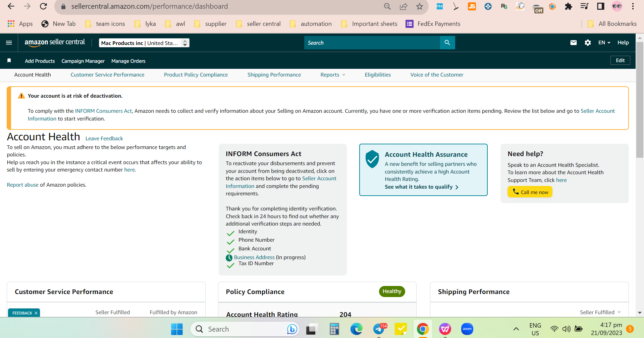Click the Call me now button
644x338 pixels.
(530, 192)
